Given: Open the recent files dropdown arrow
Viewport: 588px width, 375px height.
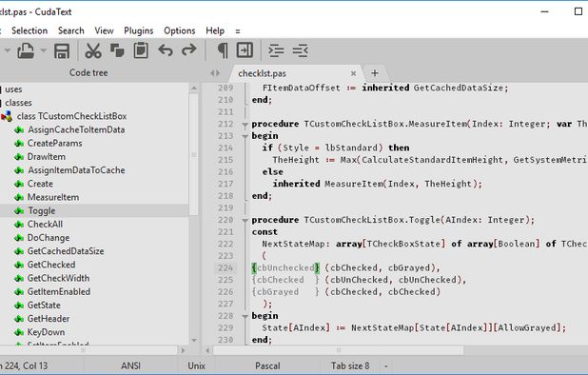Looking at the screenshot, I should tap(44, 50).
